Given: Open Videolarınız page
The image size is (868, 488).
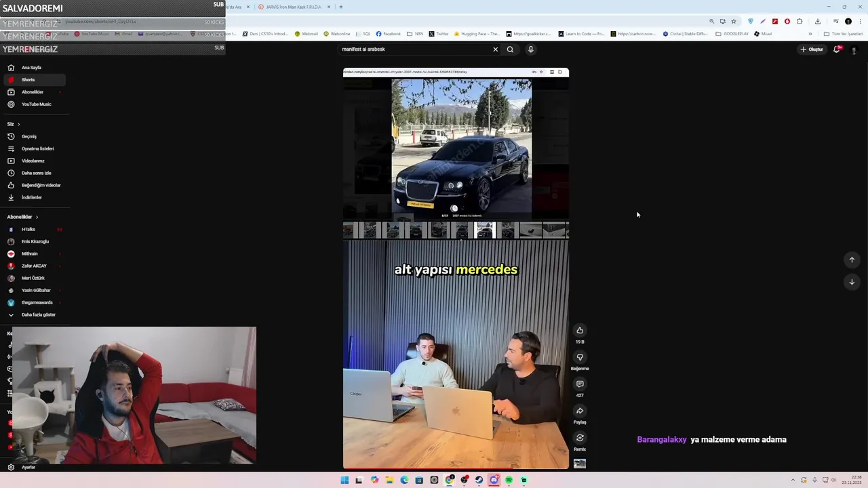Looking at the screenshot, I should (34, 161).
